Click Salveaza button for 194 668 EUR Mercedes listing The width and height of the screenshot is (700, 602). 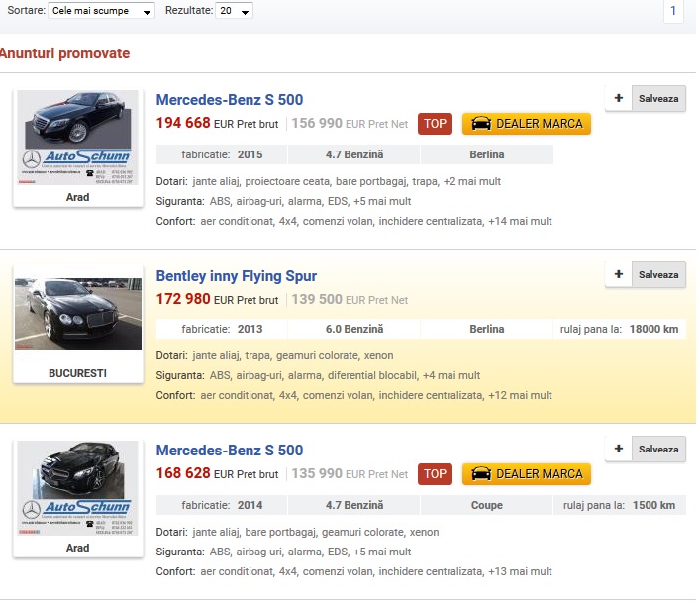pos(658,98)
